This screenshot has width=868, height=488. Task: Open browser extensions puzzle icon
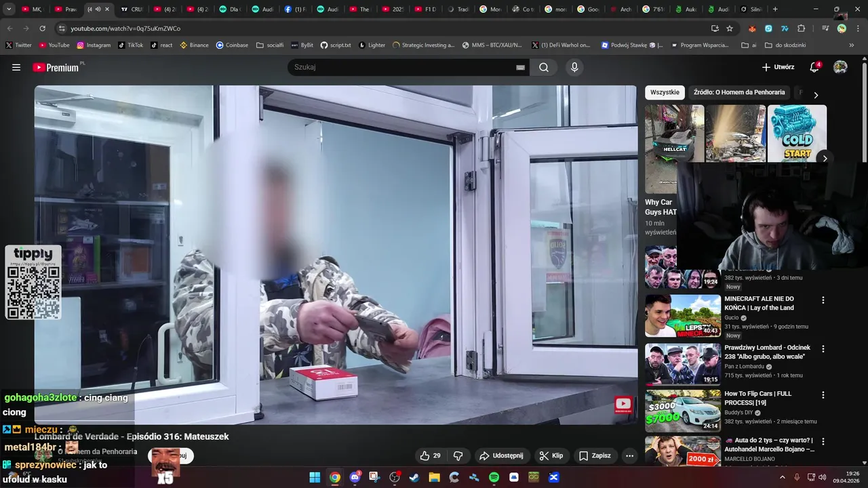click(x=801, y=28)
